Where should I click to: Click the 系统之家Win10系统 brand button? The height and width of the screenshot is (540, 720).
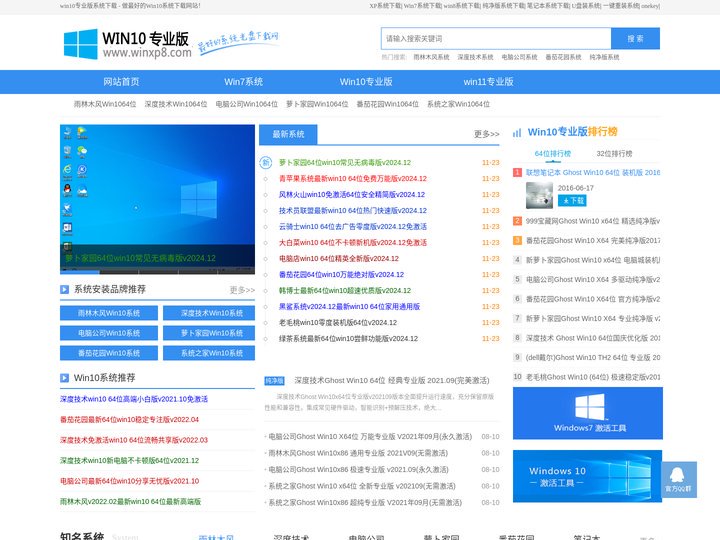tap(209, 353)
